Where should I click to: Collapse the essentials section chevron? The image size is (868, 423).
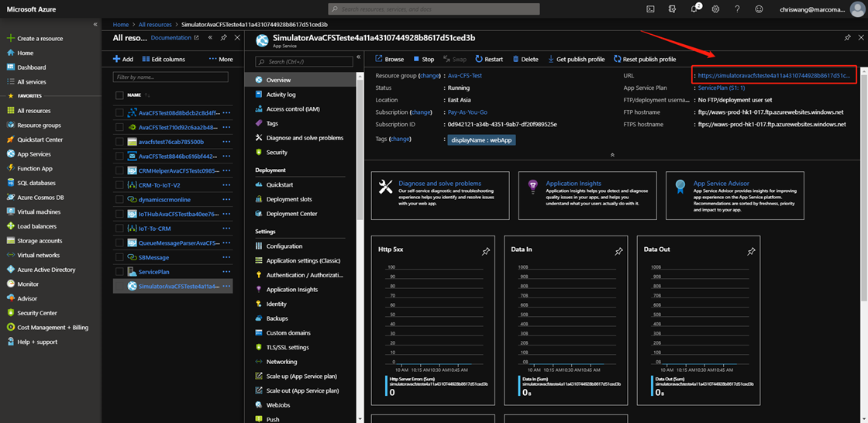click(612, 155)
